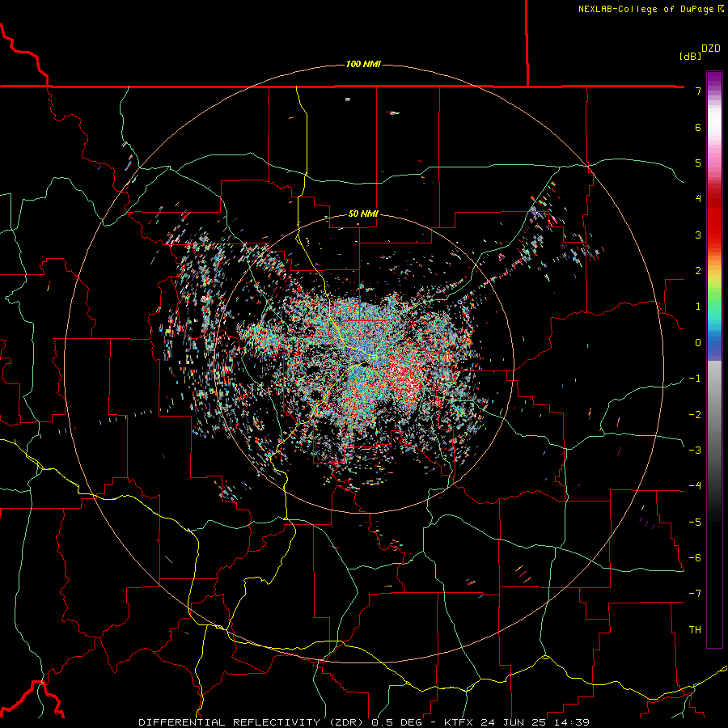
Task: Click the 0 value on the color scale
Action: pyautogui.click(x=698, y=343)
